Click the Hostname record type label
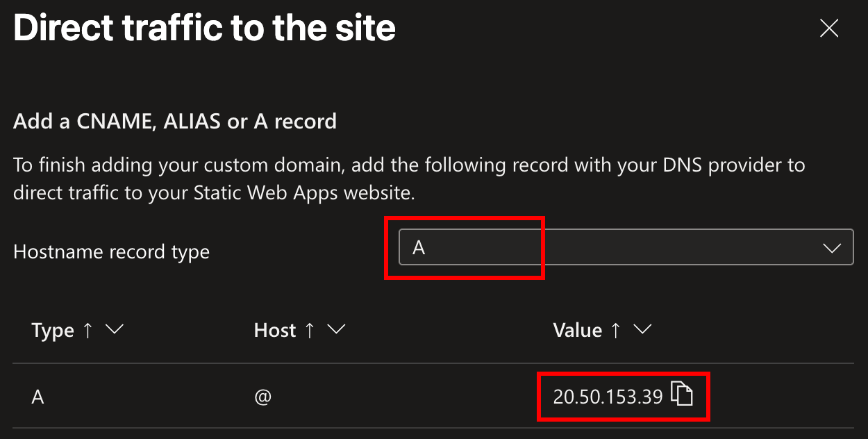 (x=111, y=251)
